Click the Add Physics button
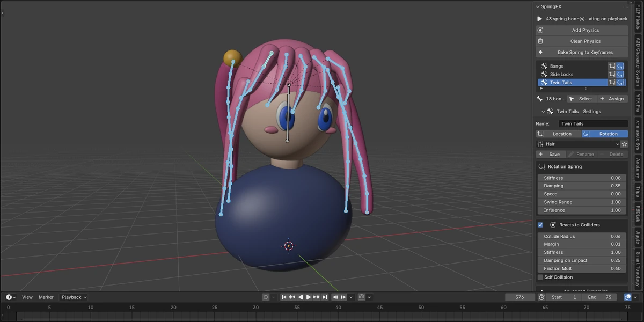This screenshot has width=644, height=322. (x=582, y=30)
